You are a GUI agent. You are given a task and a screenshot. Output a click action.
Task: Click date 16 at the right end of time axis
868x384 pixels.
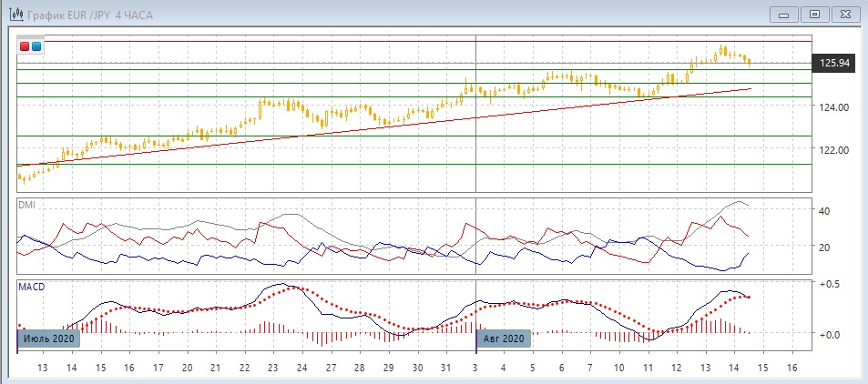click(x=791, y=368)
